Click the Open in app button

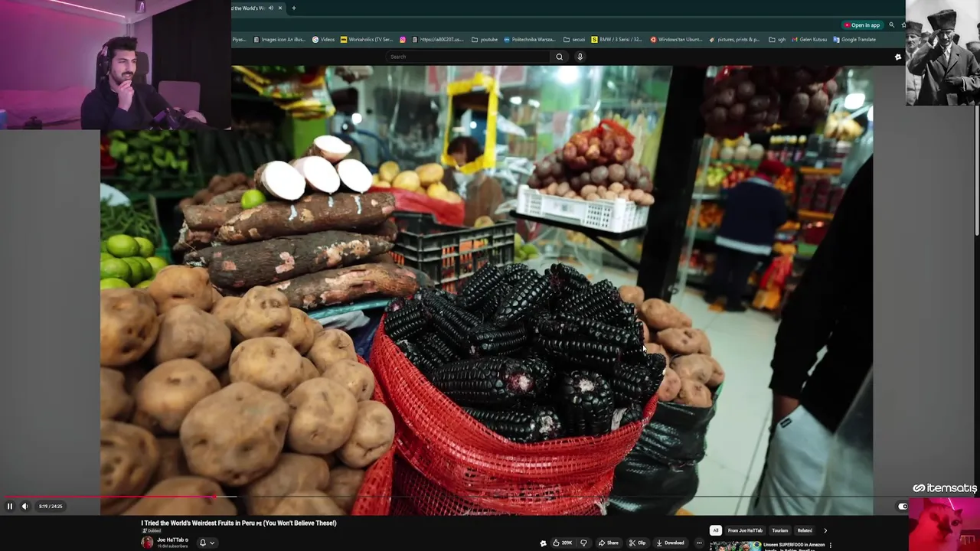point(861,25)
